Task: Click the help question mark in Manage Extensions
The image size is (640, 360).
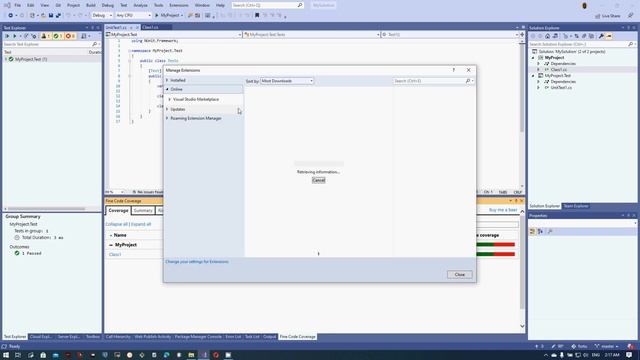Action: pyautogui.click(x=453, y=70)
